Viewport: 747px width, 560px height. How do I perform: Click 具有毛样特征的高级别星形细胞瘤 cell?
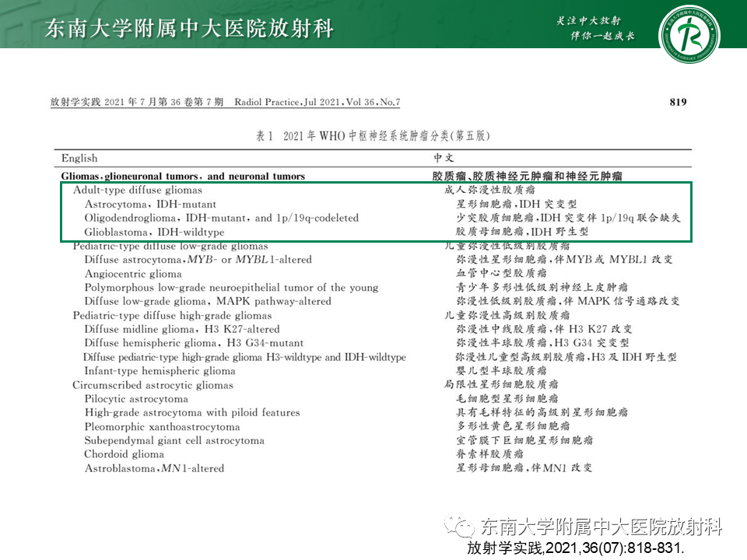542,412
